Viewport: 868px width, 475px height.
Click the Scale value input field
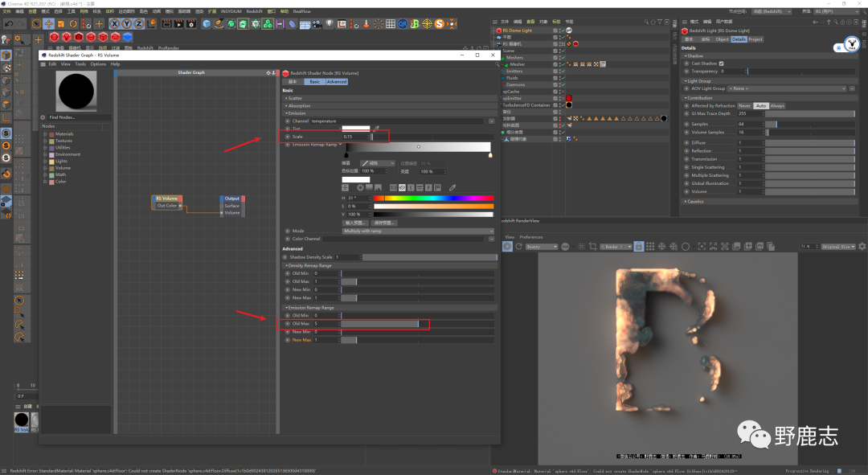[x=354, y=137]
